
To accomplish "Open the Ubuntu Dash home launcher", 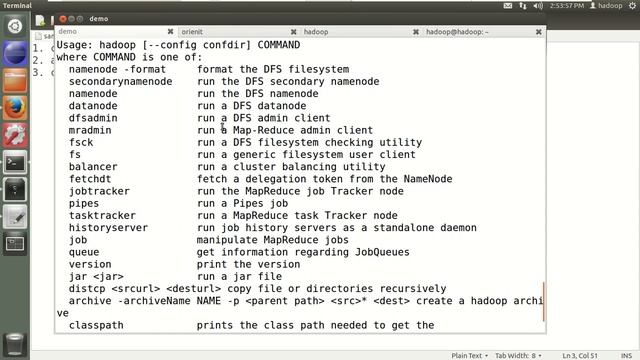I will point(15,27).
